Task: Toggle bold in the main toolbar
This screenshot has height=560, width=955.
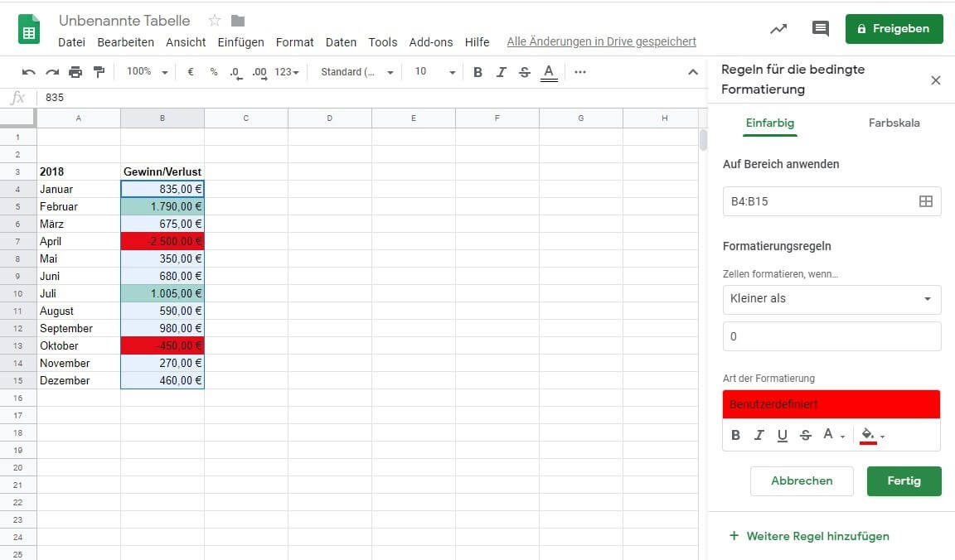Action: [x=478, y=72]
